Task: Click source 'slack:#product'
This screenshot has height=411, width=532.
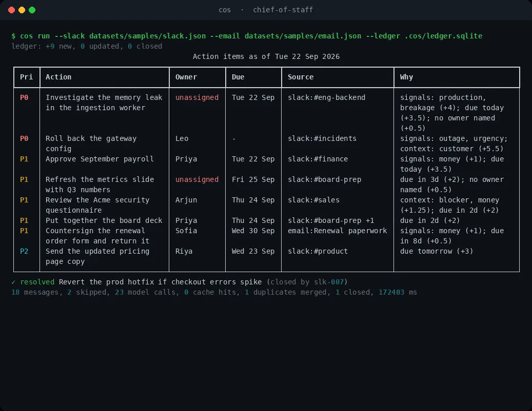Action: 318,252
